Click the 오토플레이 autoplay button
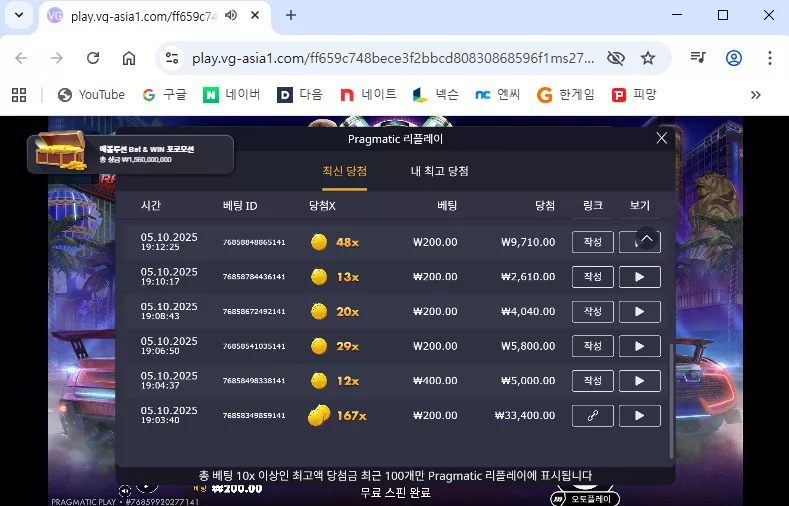 [585, 498]
